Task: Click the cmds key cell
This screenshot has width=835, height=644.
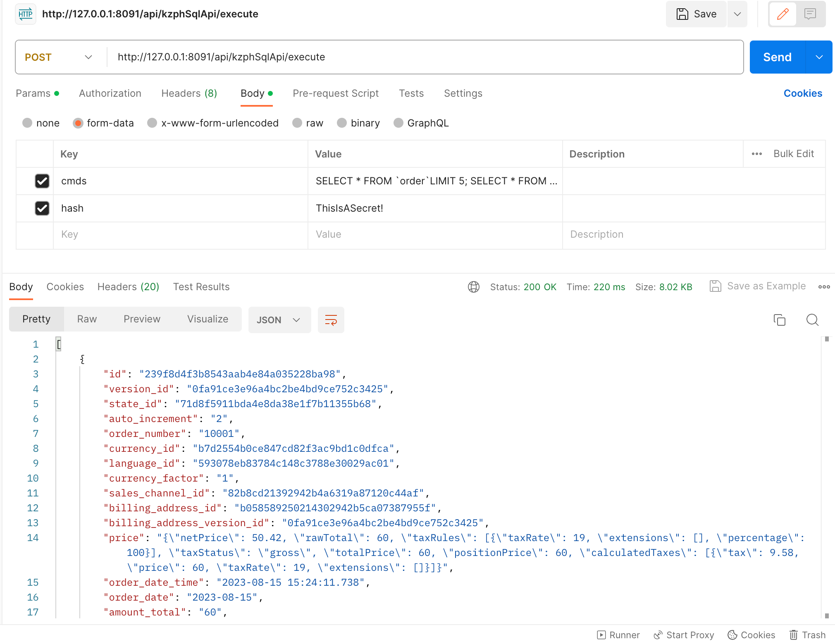Action: click(x=181, y=181)
